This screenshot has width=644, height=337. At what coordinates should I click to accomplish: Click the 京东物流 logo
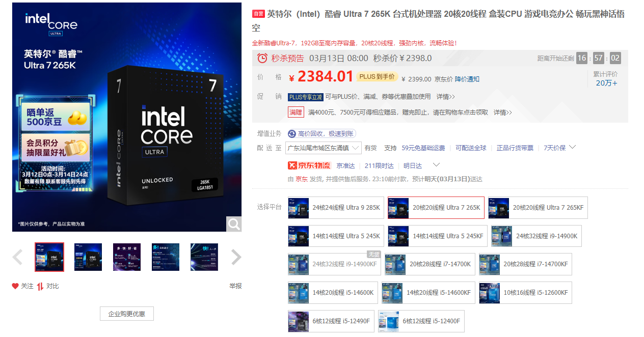309,165
